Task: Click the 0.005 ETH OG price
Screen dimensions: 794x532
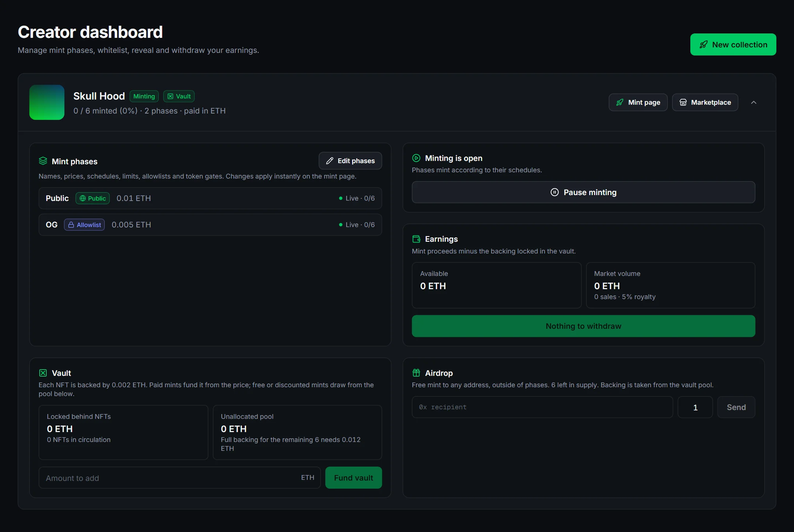Action: (131, 225)
